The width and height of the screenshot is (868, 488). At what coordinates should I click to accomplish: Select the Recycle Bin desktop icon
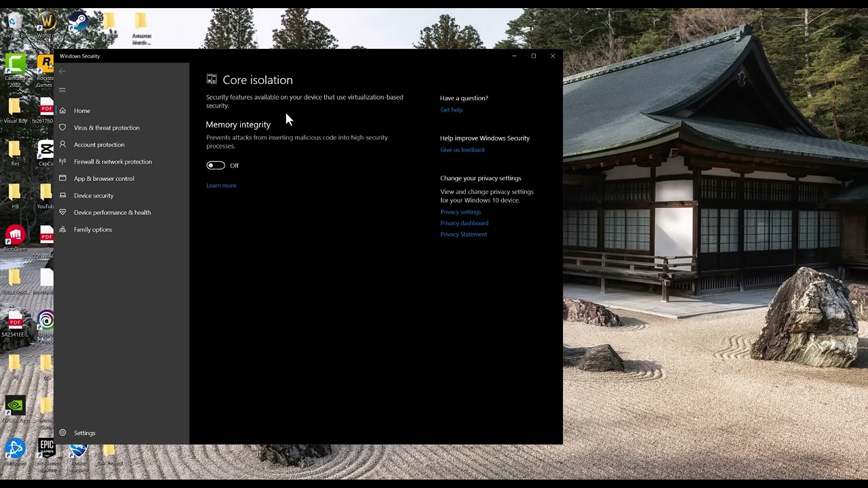click(x=15, y=26)
